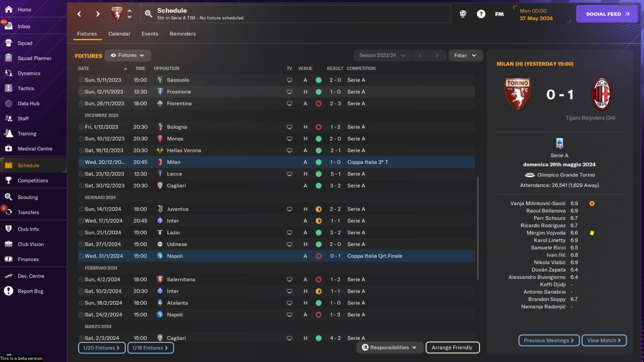Viewport: 644px width, 362px height.
Task: Open the Social Feed panel
Action: tap(608, 14)
